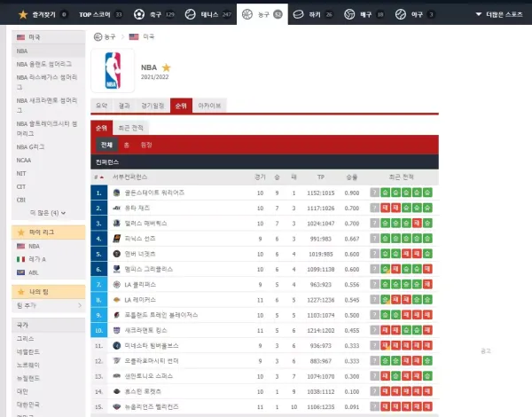
Task: Select the volleyball sport icon
Action: coord(349,14)
